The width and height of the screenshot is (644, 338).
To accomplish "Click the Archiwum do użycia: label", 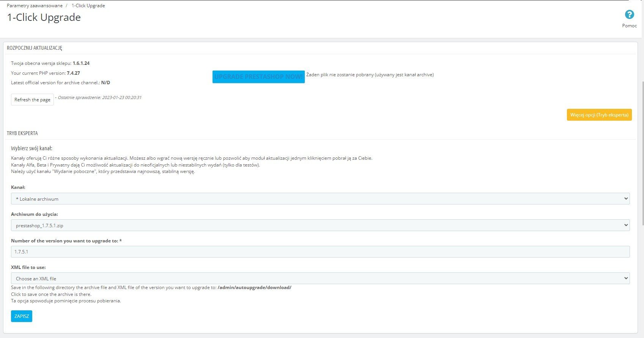I will 35,214.
